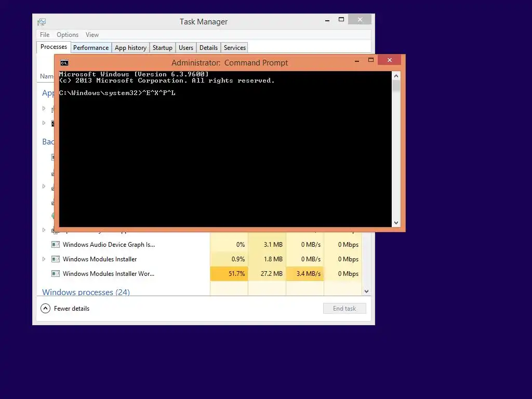Screen dimensions: 532x399
Task: Click the Windows Audio Device Graph process icon
Action: [55, 244]
